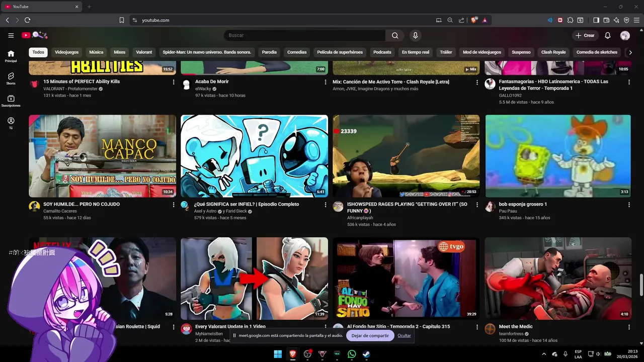Open Brave VPN shield icon

click(x=626, y=20)
